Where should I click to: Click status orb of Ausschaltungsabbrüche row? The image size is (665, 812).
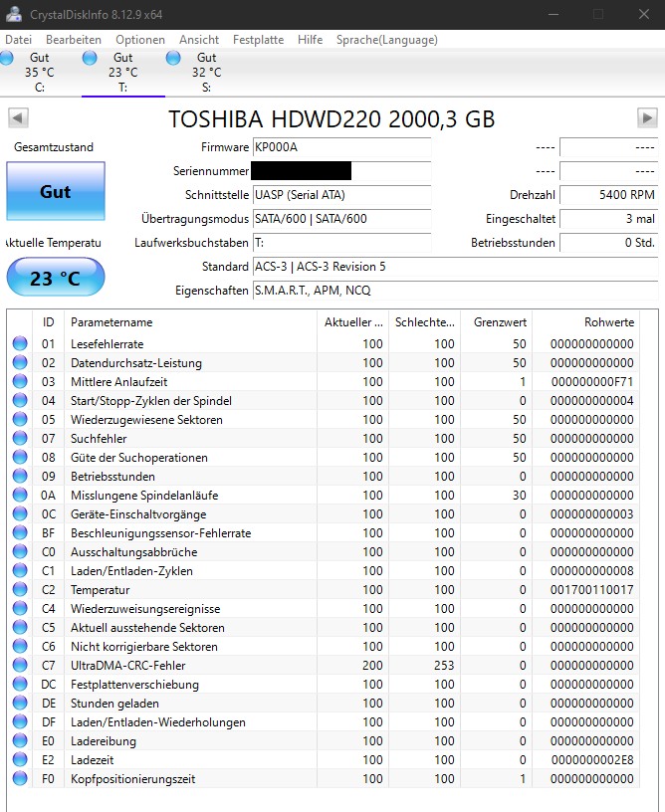click(20, 551)
